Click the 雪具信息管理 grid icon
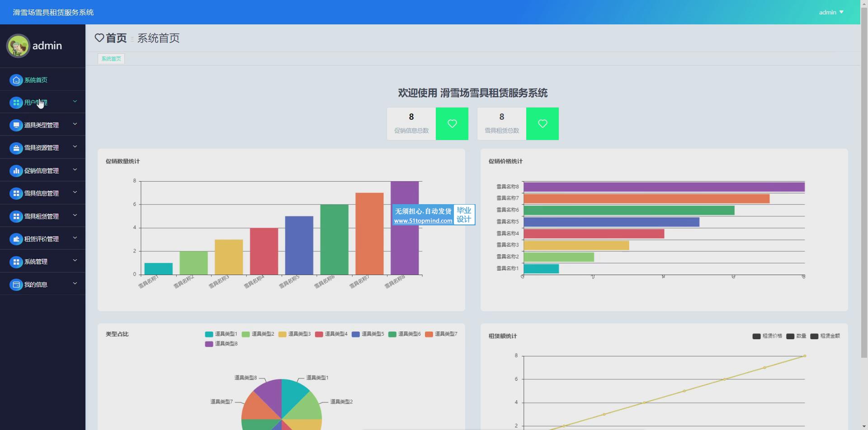This screenshot has height=430, width=868. click(16, 193)
